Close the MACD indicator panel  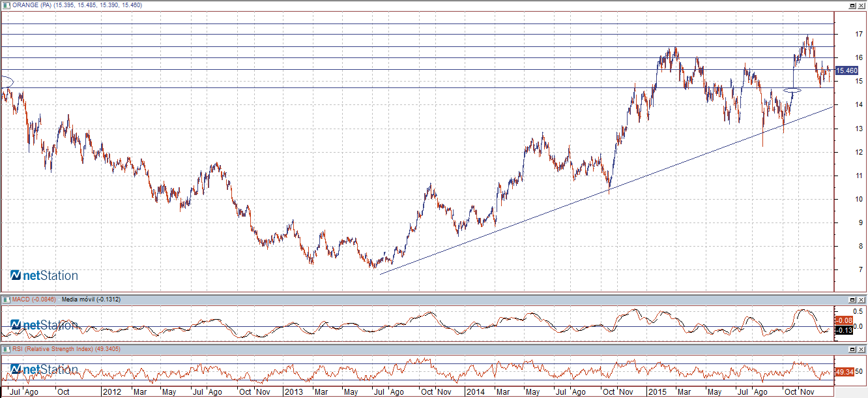pos(861,299)
